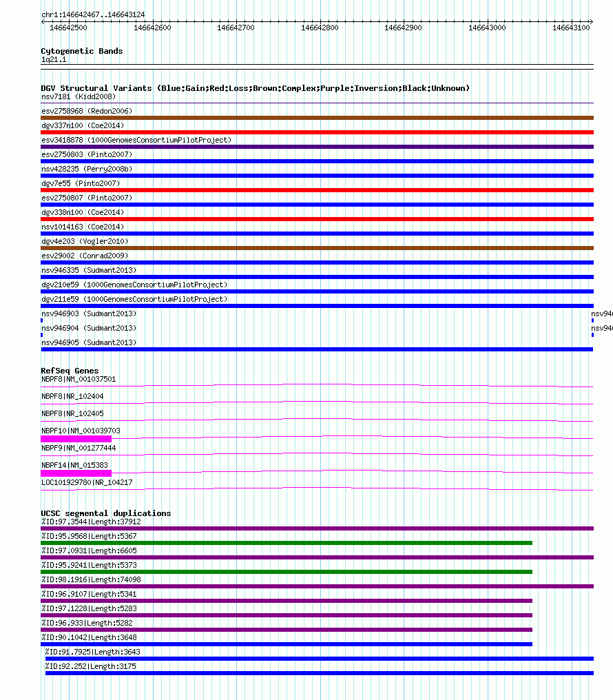The image size is (613, 700).
Task: Open transcript LOC101929780|NR_104217
Action: pos(87,482)
